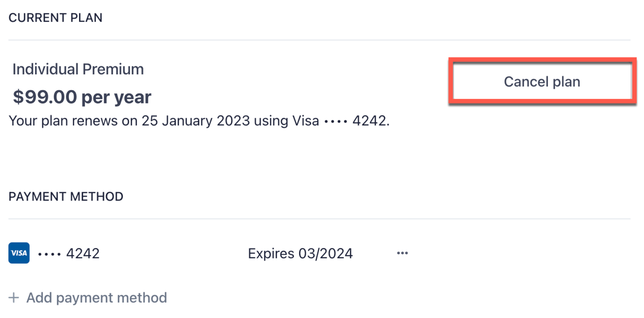644x318 pixels.
Task: Select the PAYMENT METHOD section heading
Action: click(66, 197)
